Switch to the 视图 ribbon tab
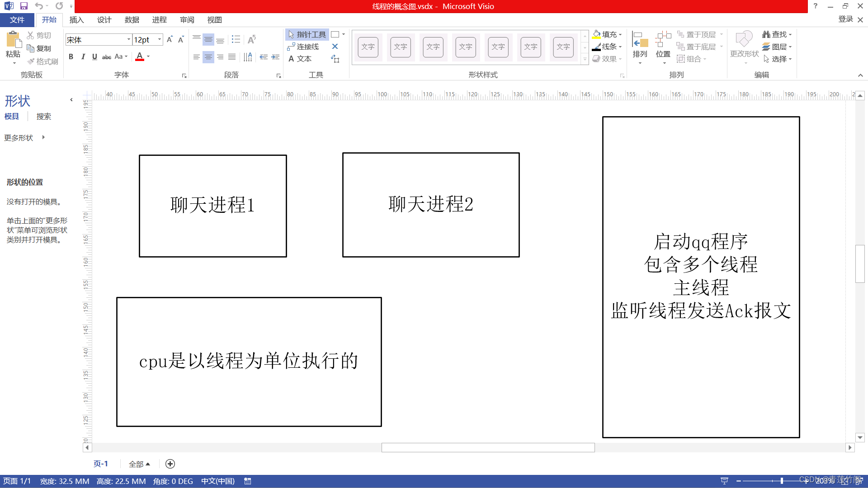This screenshot has height=488, width=868. 215,20
